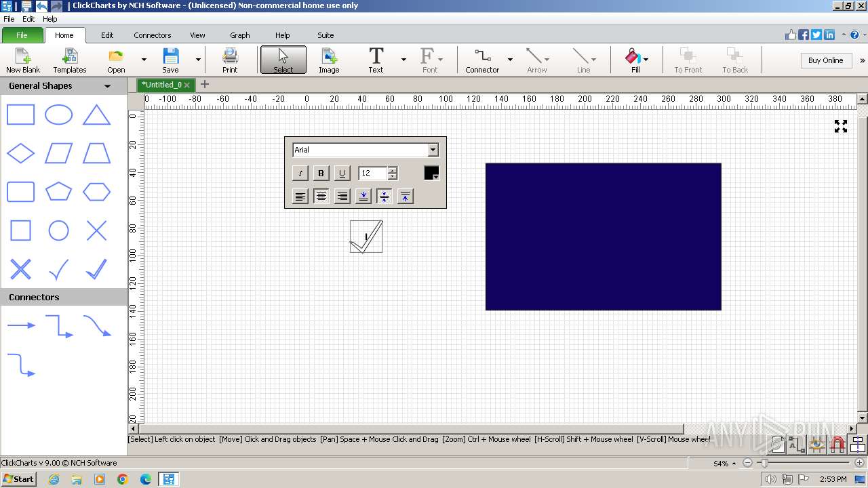Toggle fullscreen canvas view icon
This screenshot has width=868, height=488.
pos(841,126)
